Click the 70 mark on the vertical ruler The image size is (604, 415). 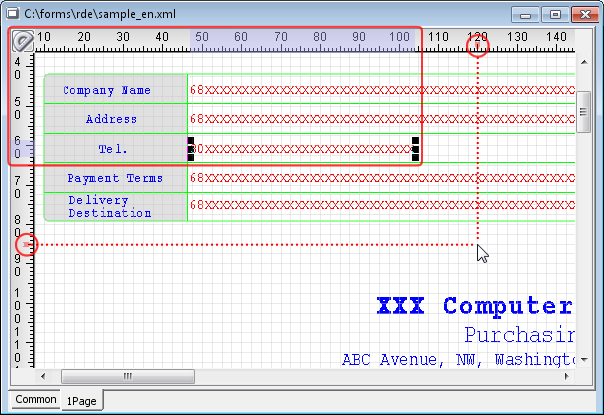tap(18, 187)
